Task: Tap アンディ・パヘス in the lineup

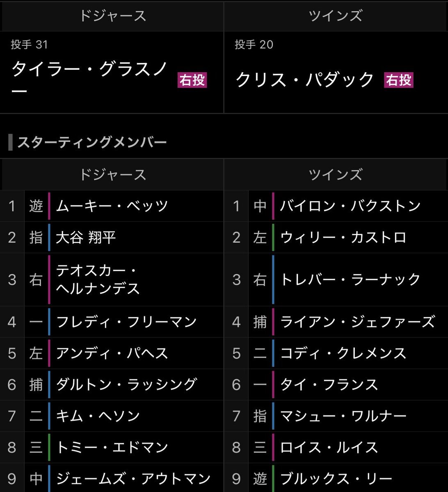Action: [x=112, y=353]
